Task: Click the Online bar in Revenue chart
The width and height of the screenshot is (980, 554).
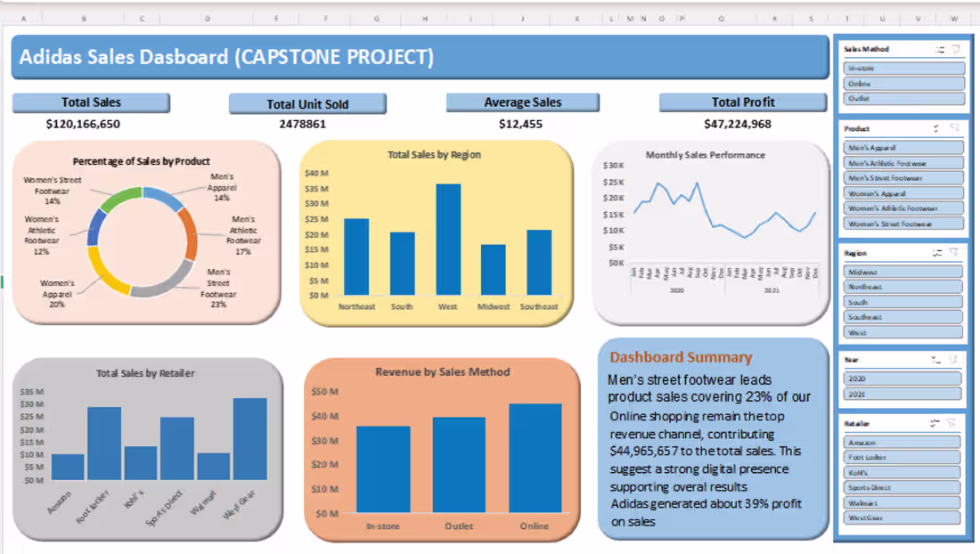Action: pos(535,459)
